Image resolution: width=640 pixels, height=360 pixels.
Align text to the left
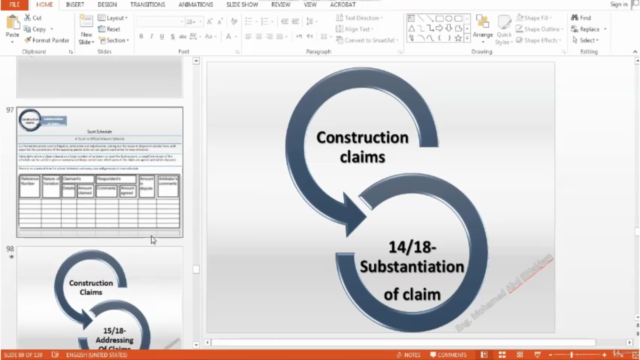(248, 37)
